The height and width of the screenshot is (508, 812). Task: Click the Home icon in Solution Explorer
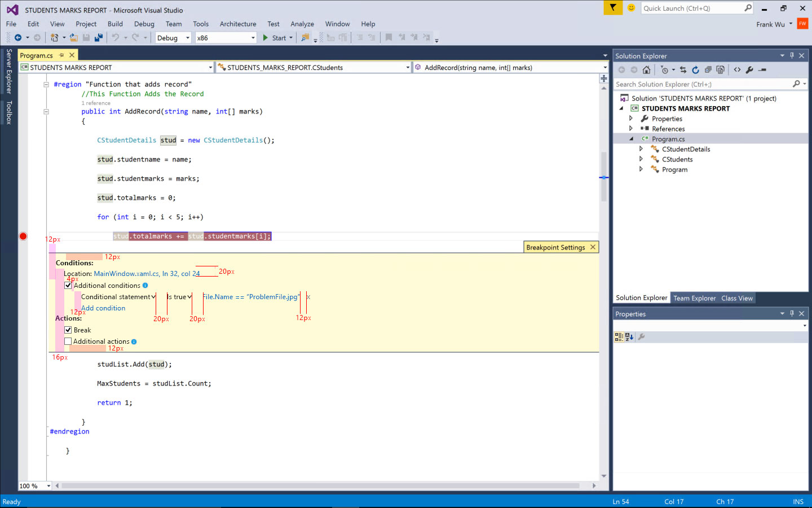646,70
